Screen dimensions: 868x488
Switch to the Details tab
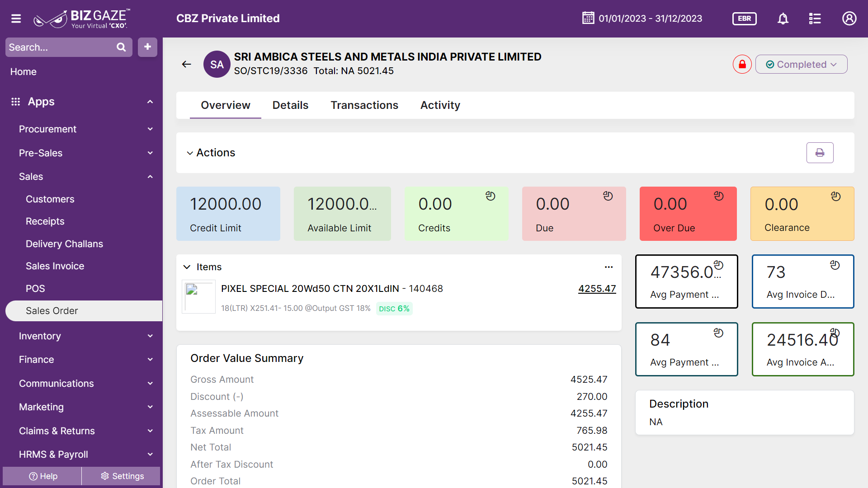[x=290, y=105]
